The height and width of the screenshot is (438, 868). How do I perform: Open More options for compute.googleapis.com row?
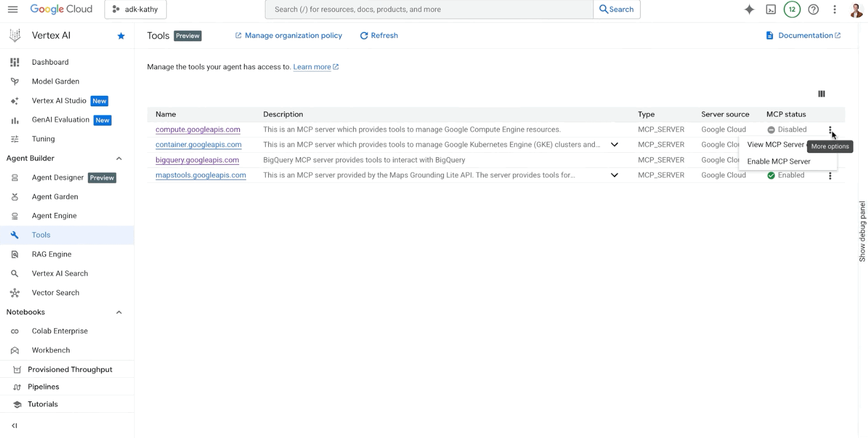pos(830,130)
